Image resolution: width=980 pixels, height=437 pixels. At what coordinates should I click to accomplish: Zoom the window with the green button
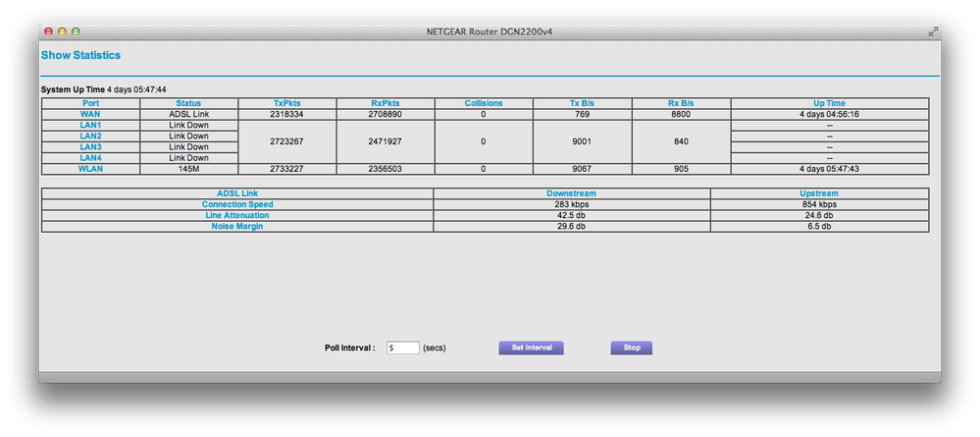[76, 31]
